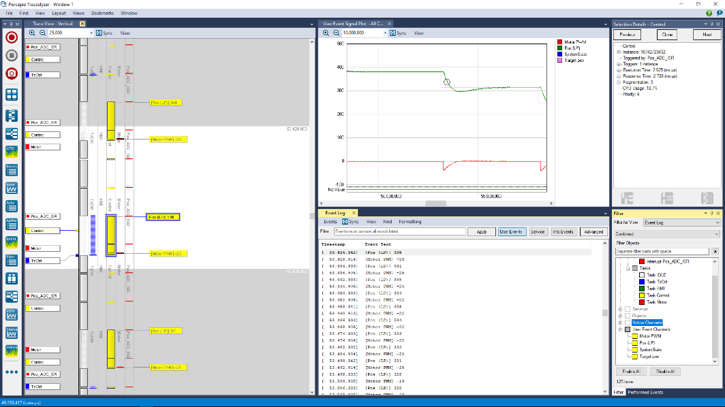This screenshot has width=725, height=407.
Task: Click the Next button in Selection Details
Action: coord(707,35)
